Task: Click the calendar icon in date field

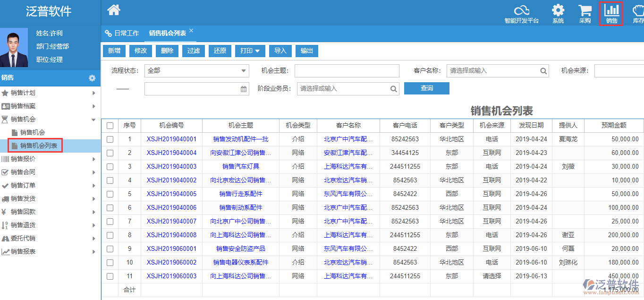Action: tap(244, 89)
